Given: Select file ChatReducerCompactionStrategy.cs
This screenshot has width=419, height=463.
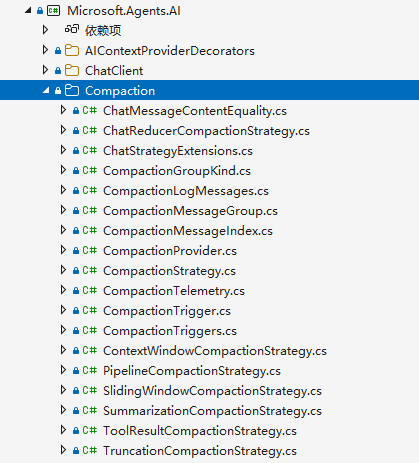Looking at the screenshot, I should coord(206,131).
